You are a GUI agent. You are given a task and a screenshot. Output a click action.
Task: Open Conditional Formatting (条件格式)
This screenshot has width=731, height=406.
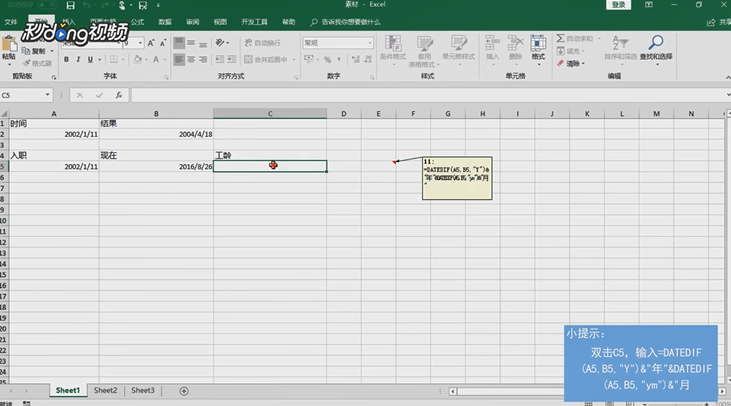(393, 48)
